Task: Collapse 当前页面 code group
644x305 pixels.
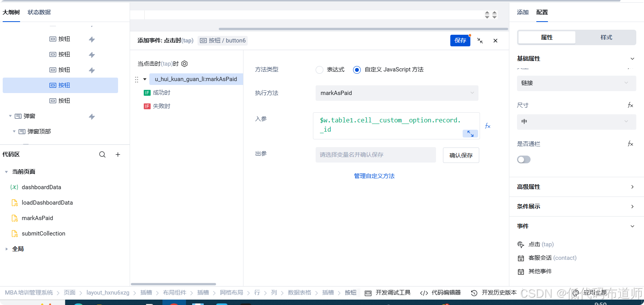Action: coord(7,172)
